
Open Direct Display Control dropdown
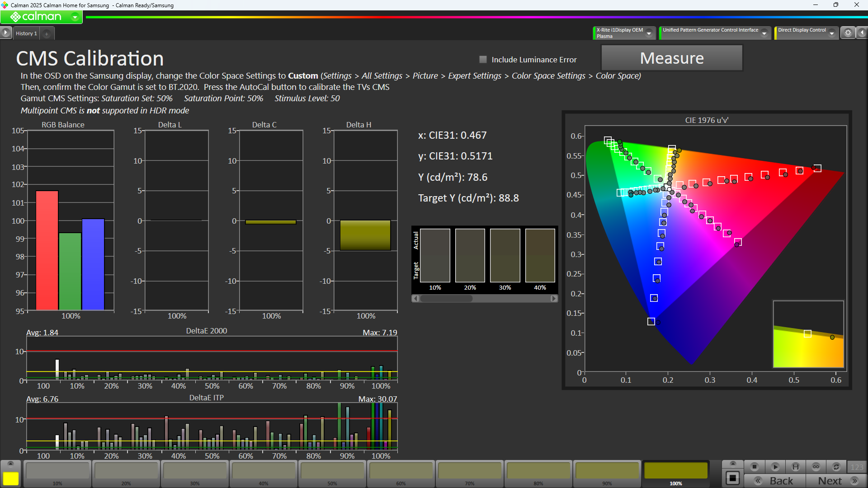click(832, 33)
